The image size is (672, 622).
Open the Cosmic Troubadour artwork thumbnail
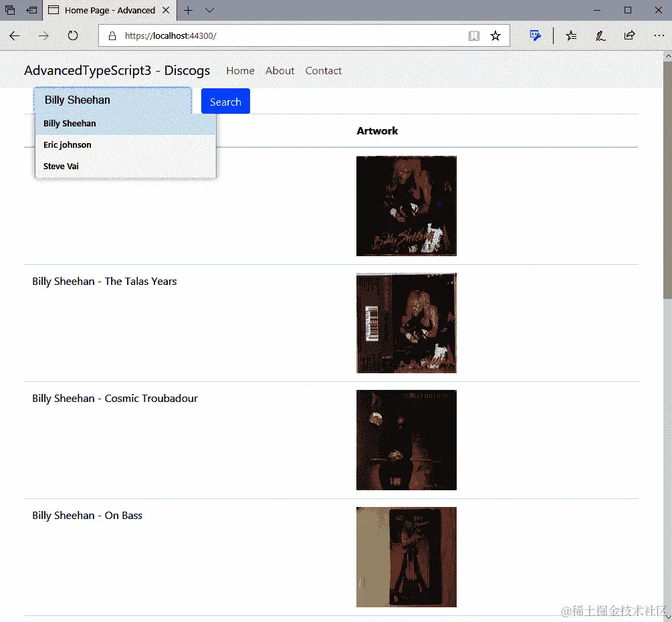(x=407, y=440)
